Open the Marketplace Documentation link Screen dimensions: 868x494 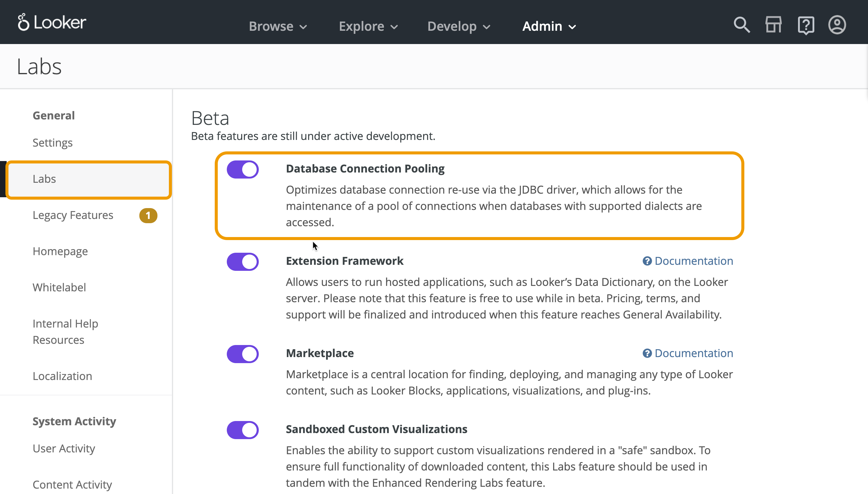coord(693,353)
